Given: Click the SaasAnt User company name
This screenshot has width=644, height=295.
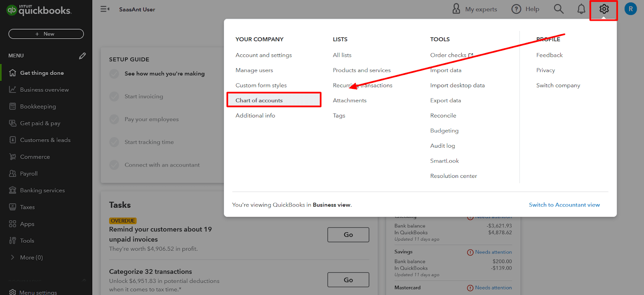Looking at the screenshot, I should tap(137, 9).
